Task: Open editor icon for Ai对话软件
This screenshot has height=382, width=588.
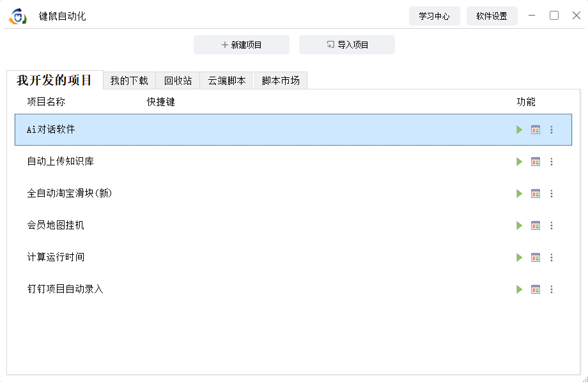Action: point(536,130)
